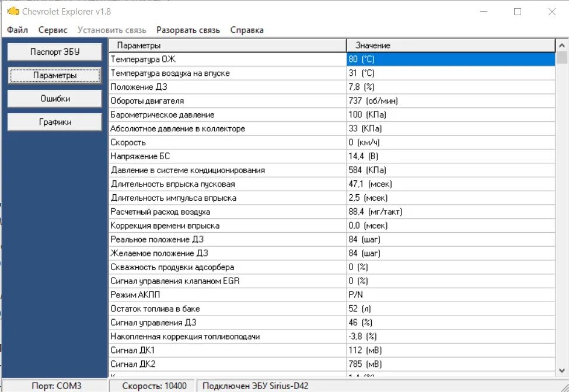Select Скважность продувки адсорбера row
This screenshot has height=392, width=569.
pos(332,267)
